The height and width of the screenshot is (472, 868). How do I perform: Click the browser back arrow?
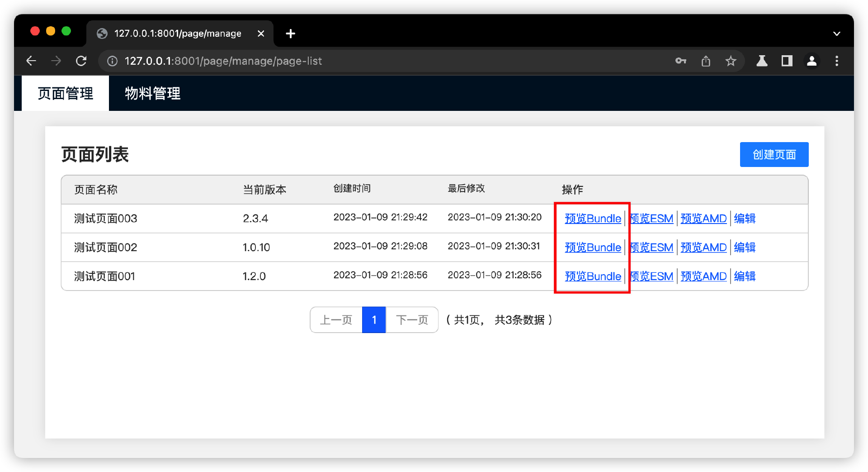31,61
